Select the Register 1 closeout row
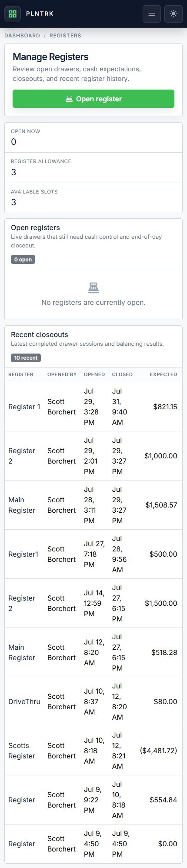This screenshot has width=187, height=868. (x=93, y=407)
